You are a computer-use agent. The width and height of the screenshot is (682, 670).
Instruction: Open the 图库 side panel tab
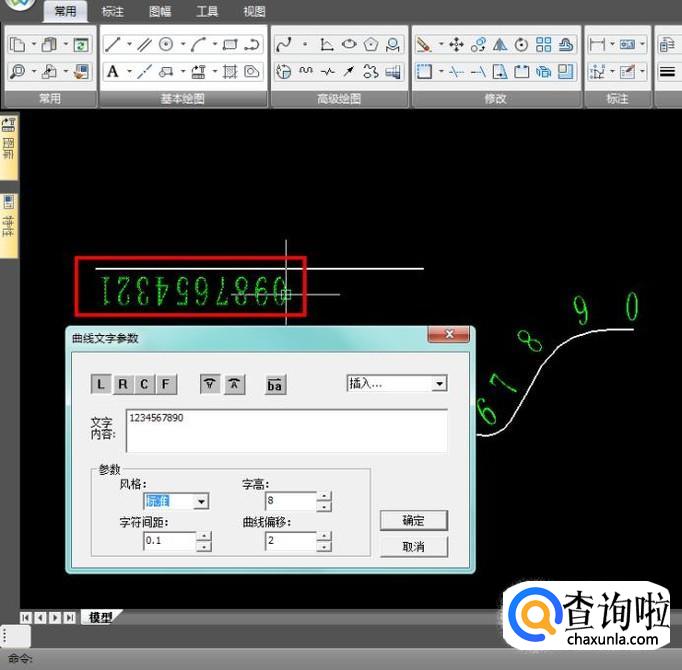[9, 146]
